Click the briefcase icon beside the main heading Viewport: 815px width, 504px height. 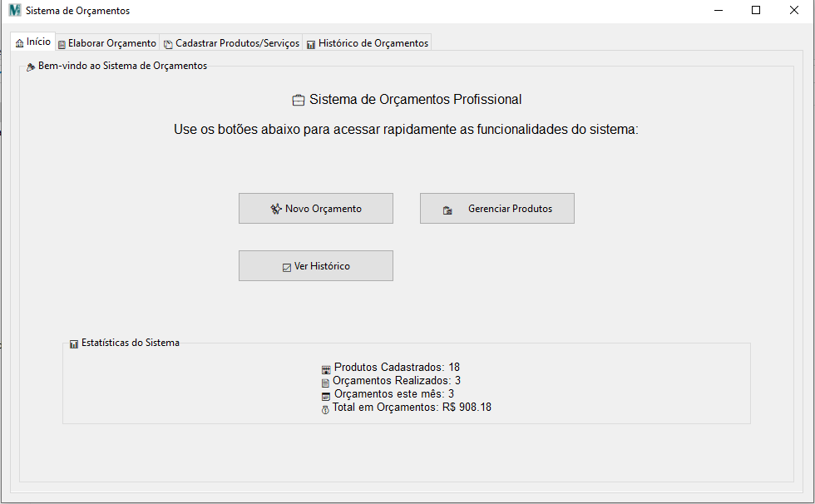299,101
